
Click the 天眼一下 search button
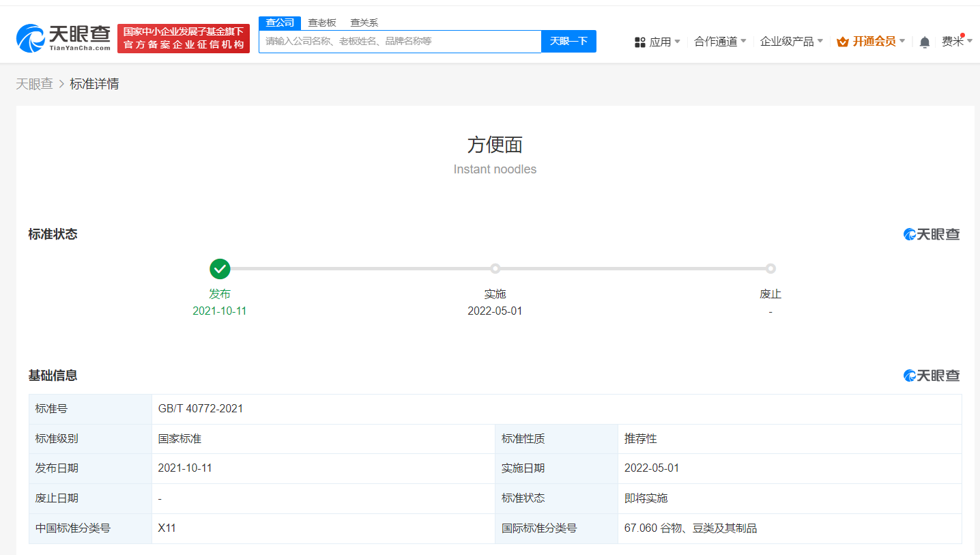click(568, 41)
